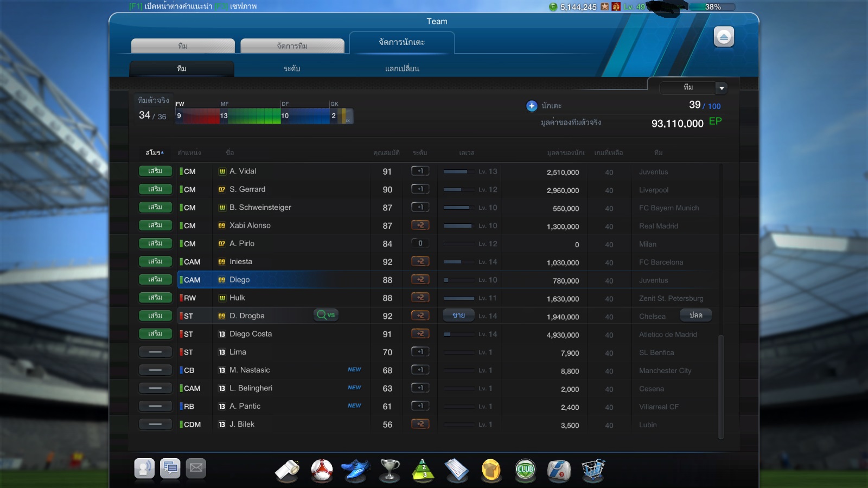Toggle the dash squad button for Lima
The image size is (868, 488).
(155, 352)
